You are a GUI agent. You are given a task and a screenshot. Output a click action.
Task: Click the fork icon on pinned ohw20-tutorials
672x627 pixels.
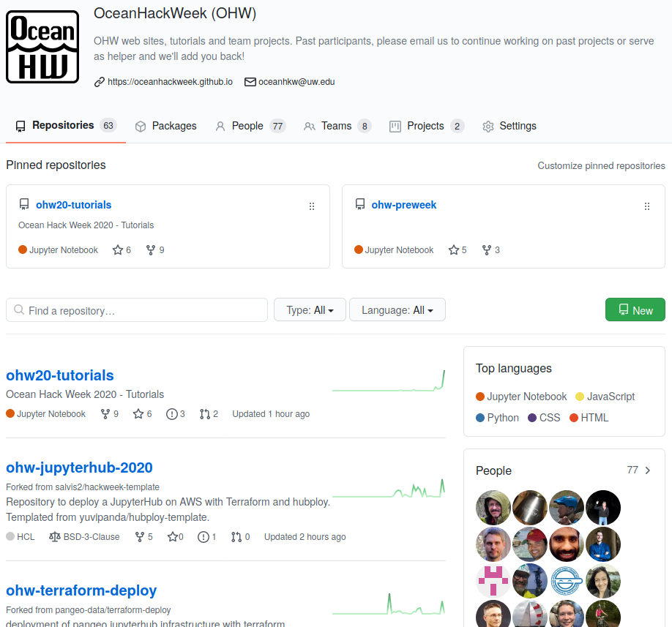pos(150,249)
